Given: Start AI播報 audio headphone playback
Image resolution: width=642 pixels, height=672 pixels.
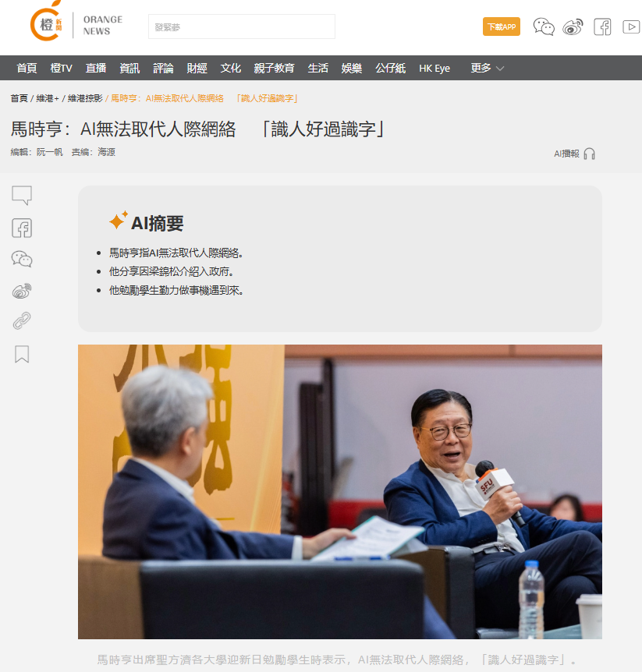Looking at the screenshot, I should coord(589,154).
